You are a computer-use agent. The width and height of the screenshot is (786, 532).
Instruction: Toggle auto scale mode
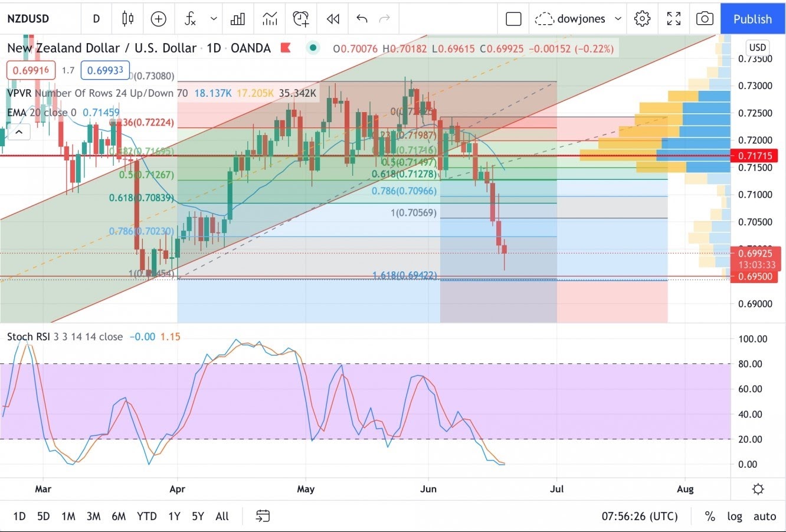pos(765,516)
